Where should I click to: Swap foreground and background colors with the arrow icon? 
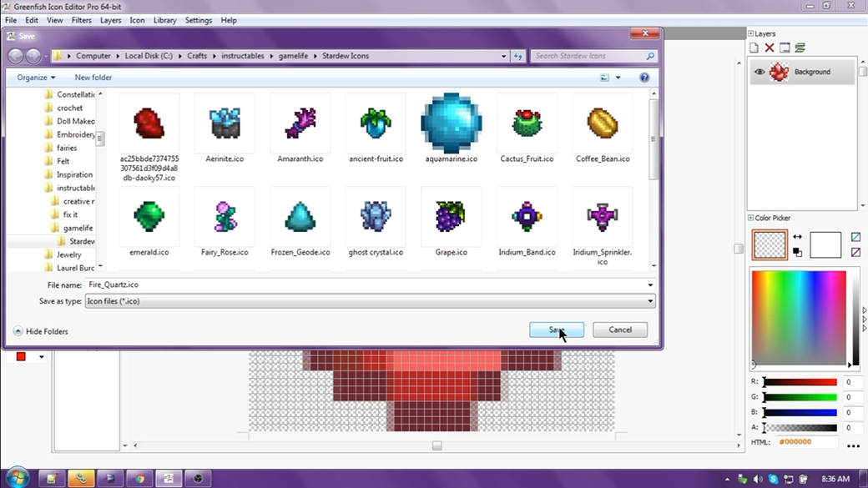pos(798,236)
